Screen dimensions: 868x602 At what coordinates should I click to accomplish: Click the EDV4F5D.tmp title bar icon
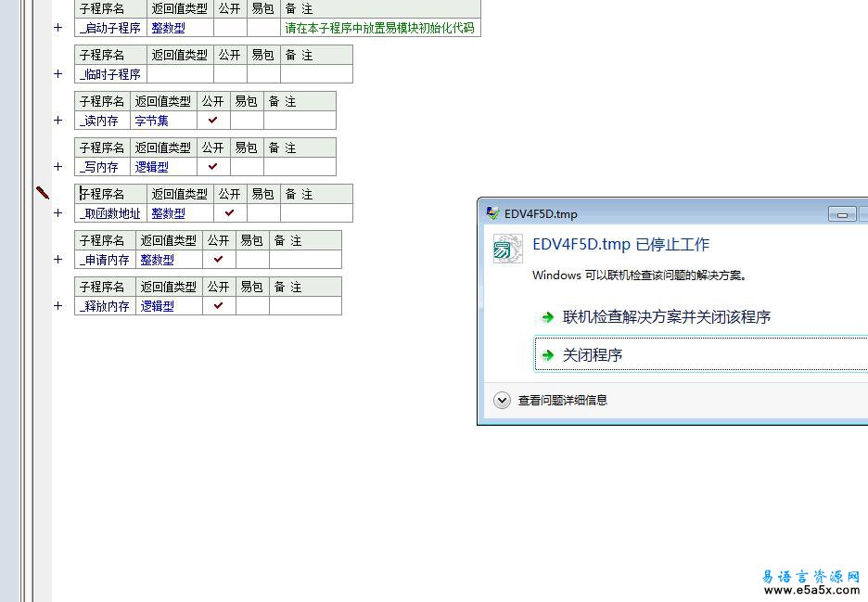coord(492,213)
